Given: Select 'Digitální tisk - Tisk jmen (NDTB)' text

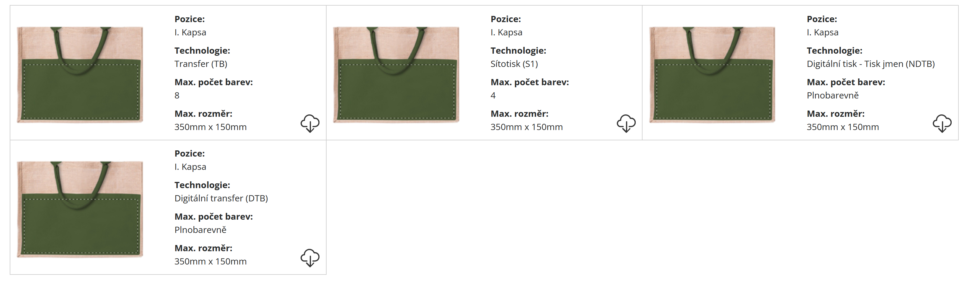Looking at the screenshot, I should point(870,64).
